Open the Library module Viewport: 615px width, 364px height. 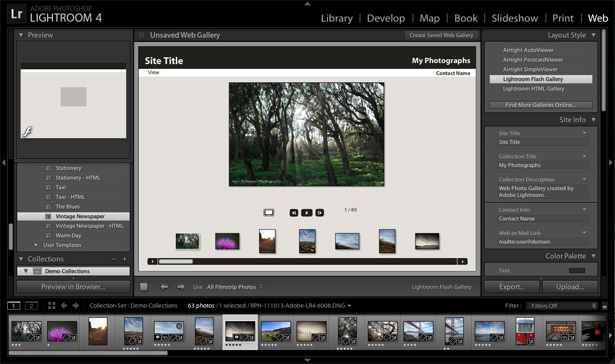[x=337, y=18]
